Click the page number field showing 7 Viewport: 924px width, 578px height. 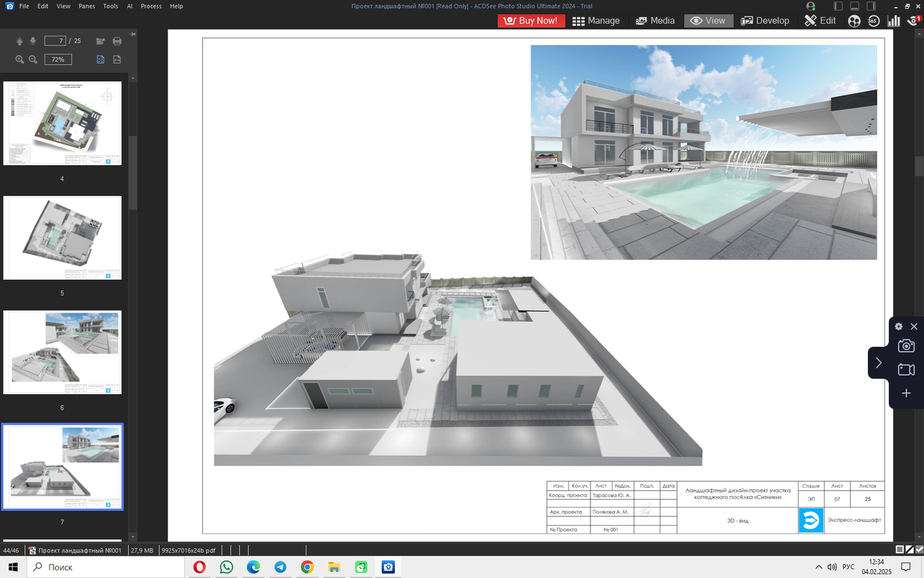55,41
